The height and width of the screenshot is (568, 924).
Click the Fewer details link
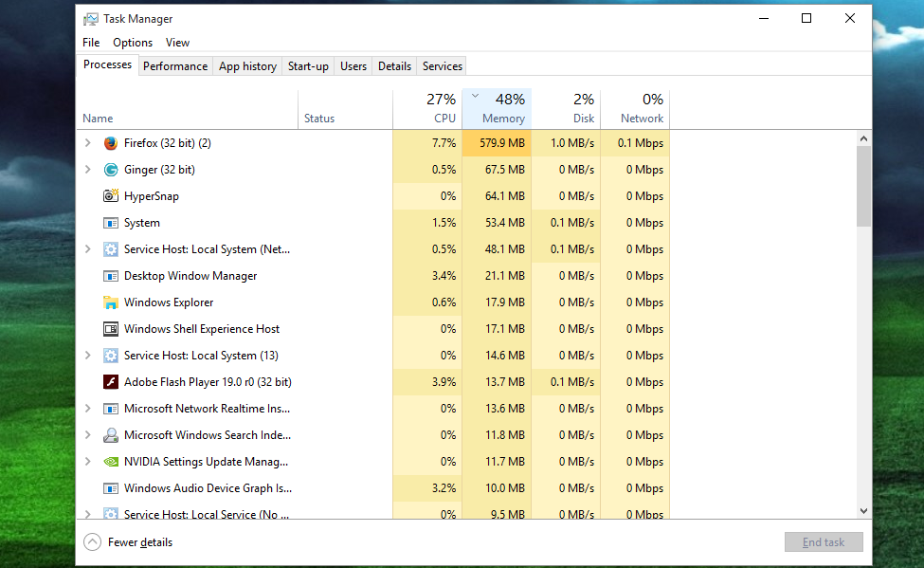coord(140,542)
